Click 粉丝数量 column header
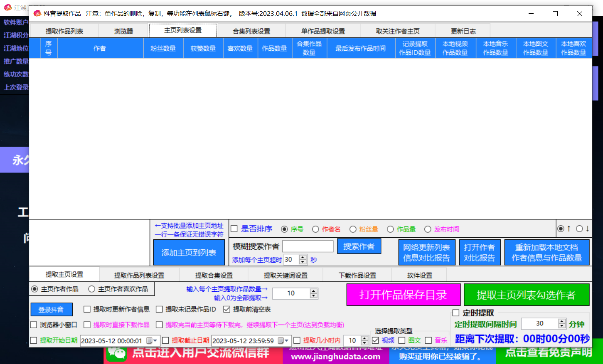603x364 pixels. 163,48
